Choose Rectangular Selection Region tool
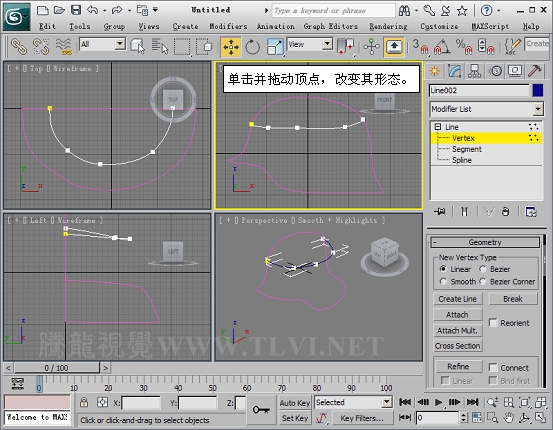This screenshot has width=553, height=430. tap(182, 47)
